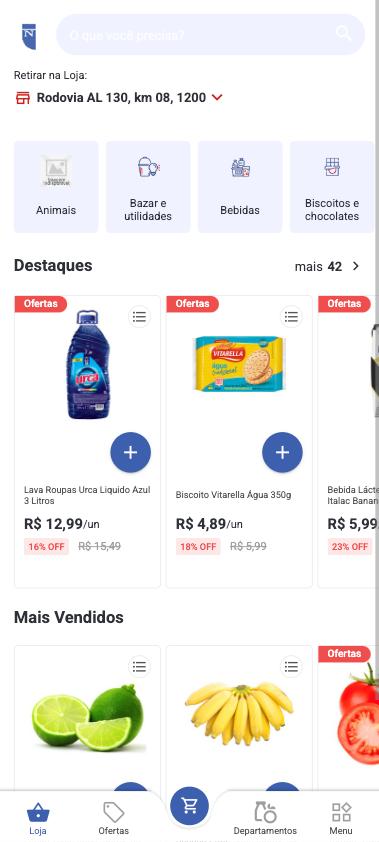This screenshot has width=379, height=842.
Task: Click the search magnifier icon
Action: (344, 33)
